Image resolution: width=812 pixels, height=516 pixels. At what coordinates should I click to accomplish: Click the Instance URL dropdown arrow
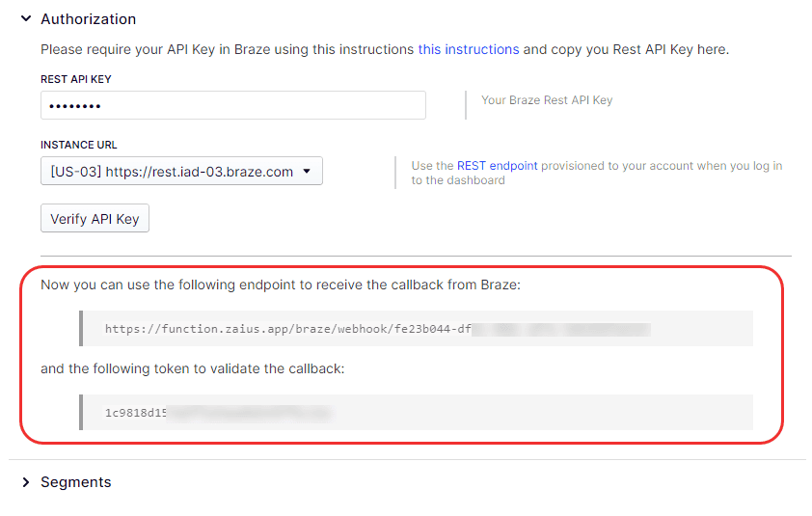tap(307, 172)
